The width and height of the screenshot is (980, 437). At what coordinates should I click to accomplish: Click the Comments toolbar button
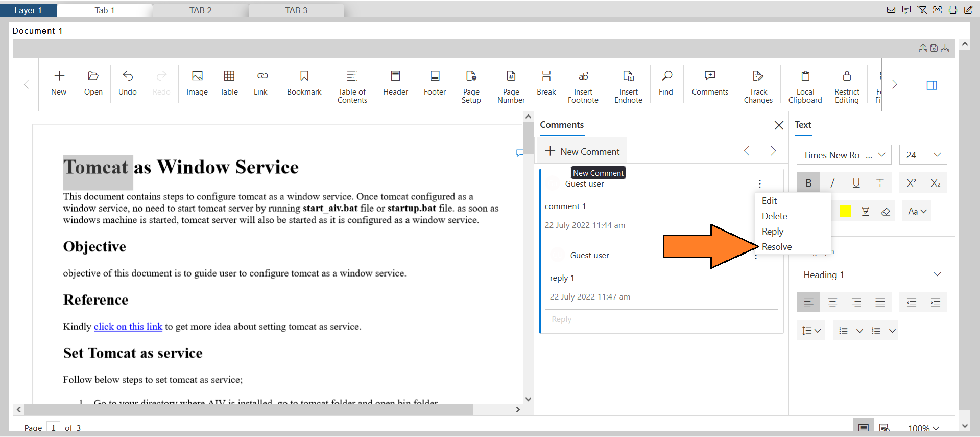(x=710, y=83)
